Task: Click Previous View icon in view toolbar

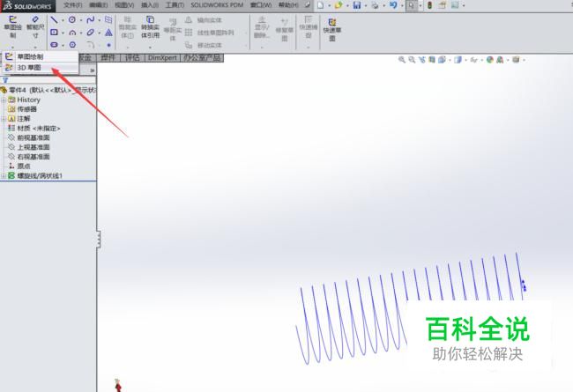Action: point(422,60)
